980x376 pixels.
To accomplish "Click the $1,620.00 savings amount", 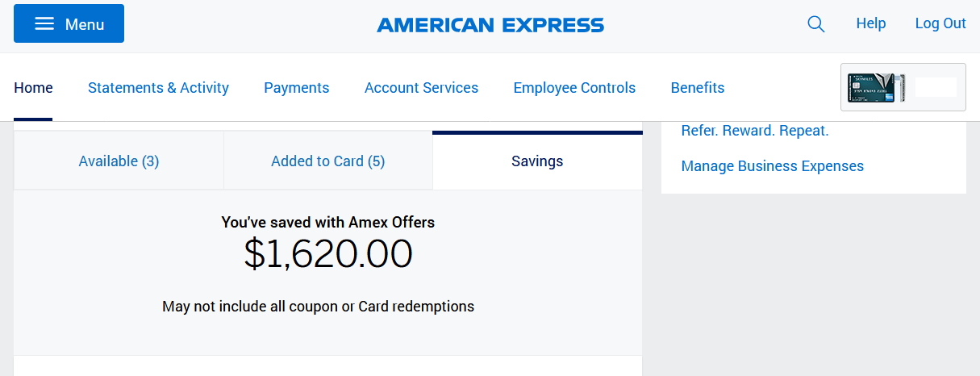I will click(328, 254).
